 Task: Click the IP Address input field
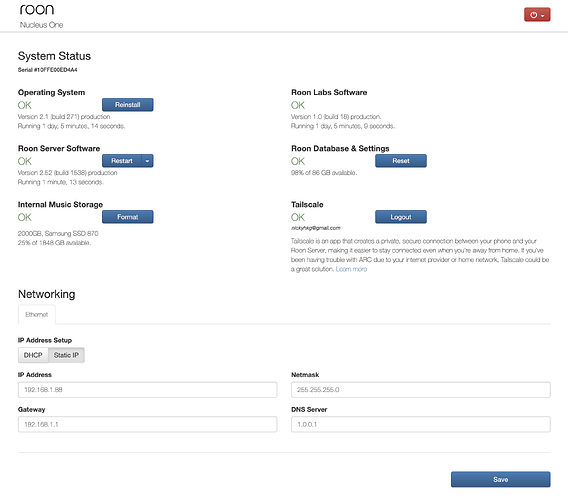tap(147, 390)
